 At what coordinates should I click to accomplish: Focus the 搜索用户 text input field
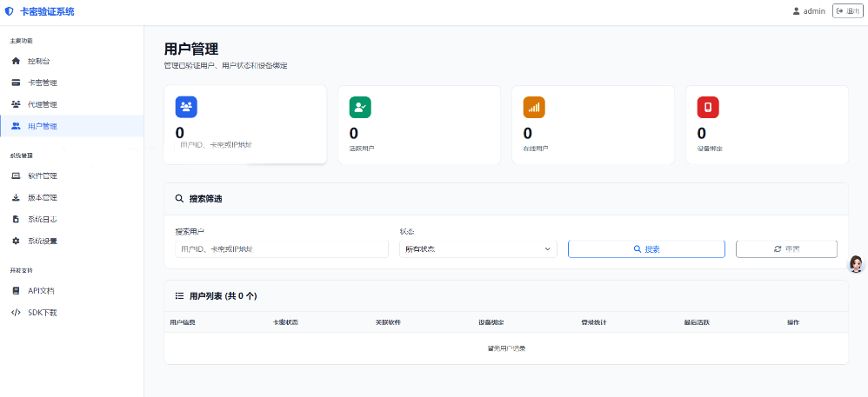click(x=281, y=249)
